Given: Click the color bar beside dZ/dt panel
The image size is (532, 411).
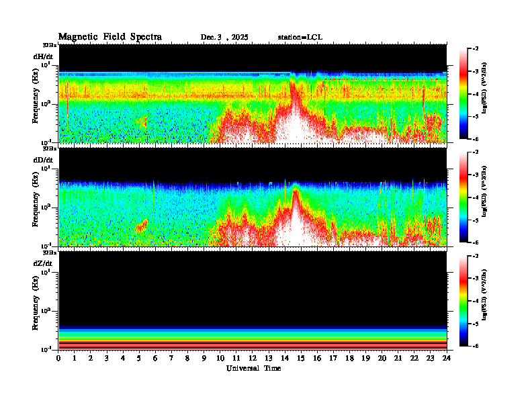Looking at the screenshot, I should pos(463,301).
